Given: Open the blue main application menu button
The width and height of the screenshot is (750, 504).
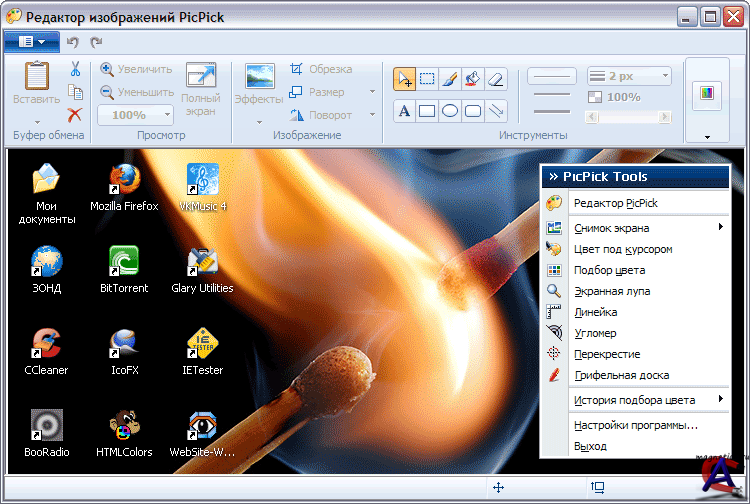Looking at the screenshot, I should click(x=31, y=42).
